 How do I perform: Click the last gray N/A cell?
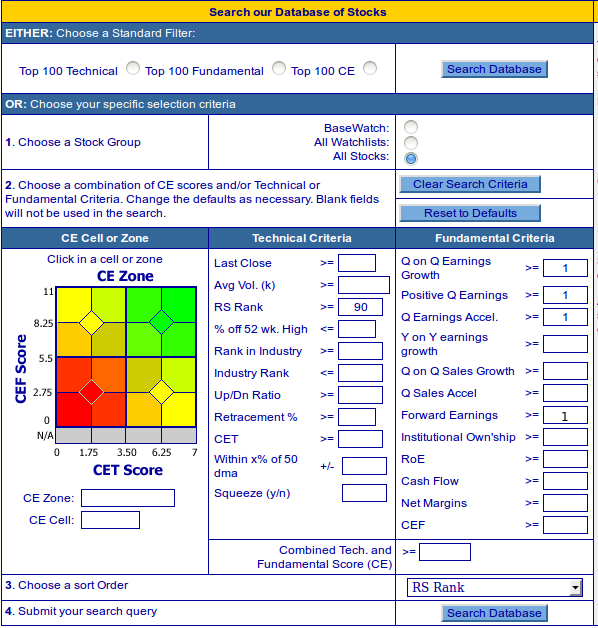(x=179, y=435)
